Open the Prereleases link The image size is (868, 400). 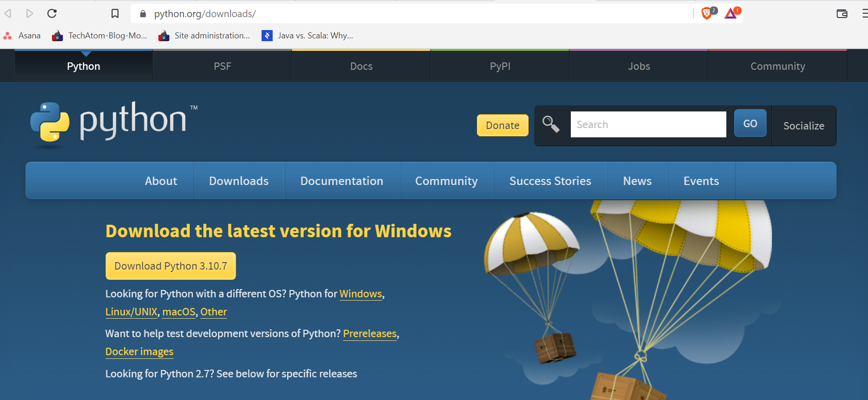(x=369, y=333)
